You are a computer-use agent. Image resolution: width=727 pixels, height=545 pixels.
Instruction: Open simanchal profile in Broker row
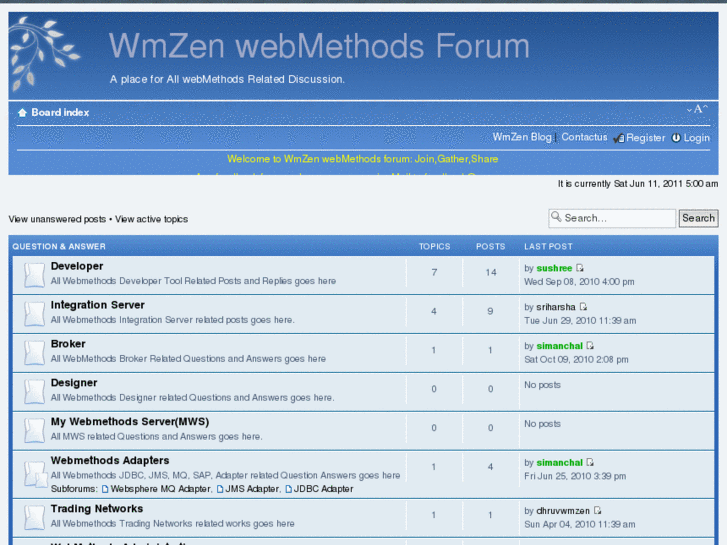tap(559, 346)
